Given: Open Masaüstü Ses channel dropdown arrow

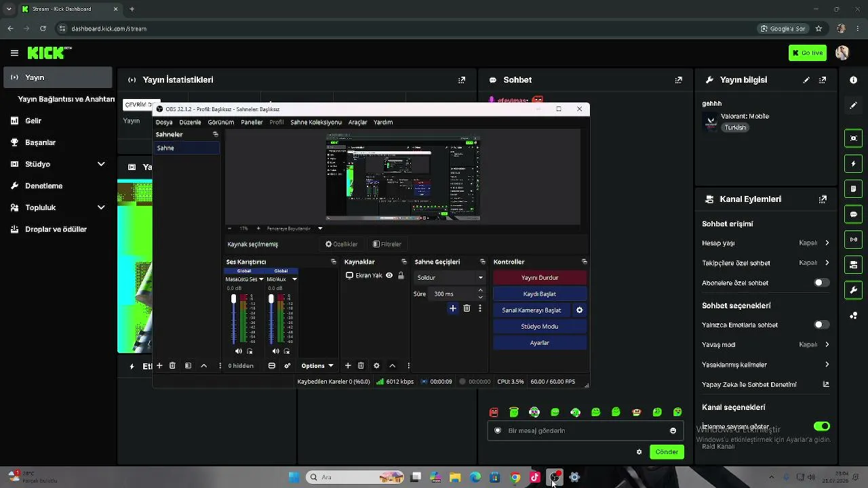Looking at the screenshot, I should click(x=261, y=279).
